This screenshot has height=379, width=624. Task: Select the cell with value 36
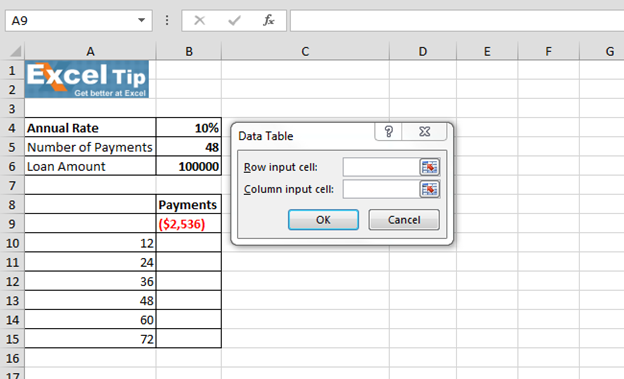90,281
